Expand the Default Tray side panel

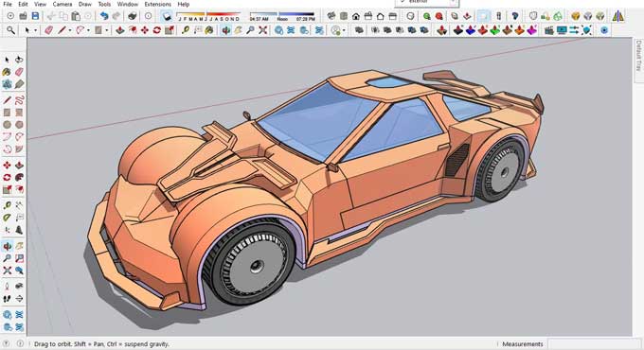coord(638,56)
